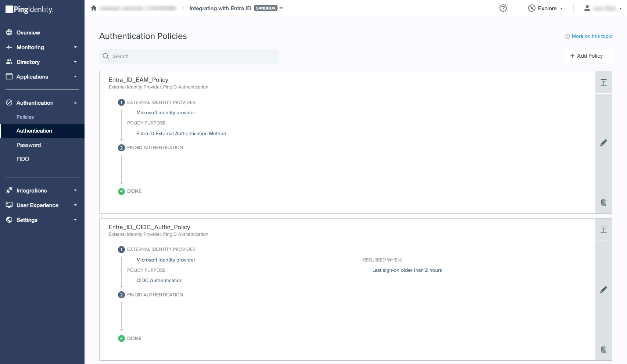Click the Entra_ID_OIDC_Authn_Policy title
Viewport: 627px width, 364px height.
[x=149, y=227]
